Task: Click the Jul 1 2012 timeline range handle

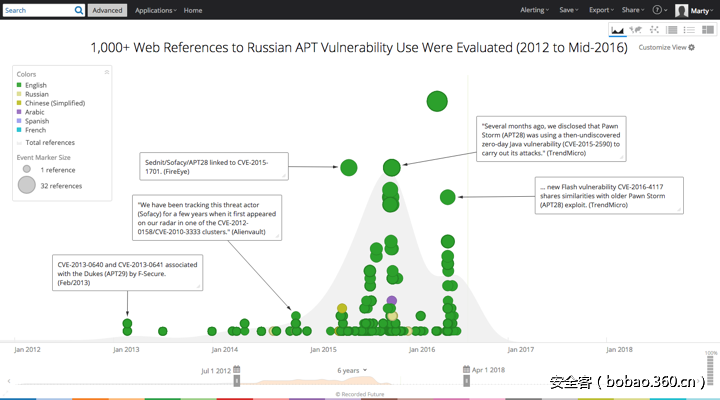Action: 237,381
